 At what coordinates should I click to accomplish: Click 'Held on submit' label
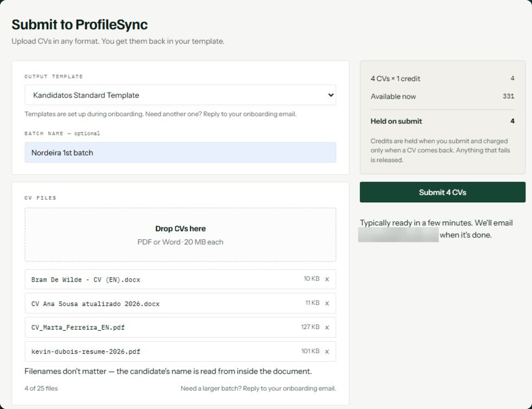click(396, 121)
